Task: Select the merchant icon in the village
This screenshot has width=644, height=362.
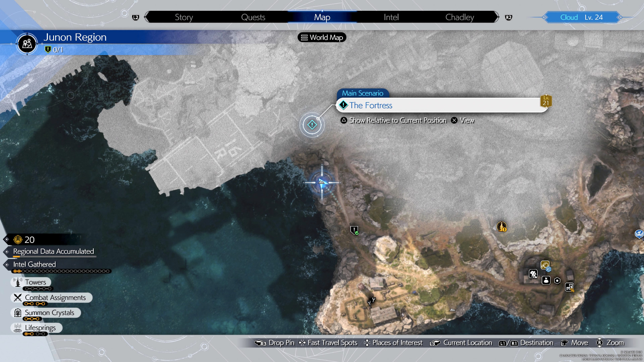Action: tap(546, 280)
